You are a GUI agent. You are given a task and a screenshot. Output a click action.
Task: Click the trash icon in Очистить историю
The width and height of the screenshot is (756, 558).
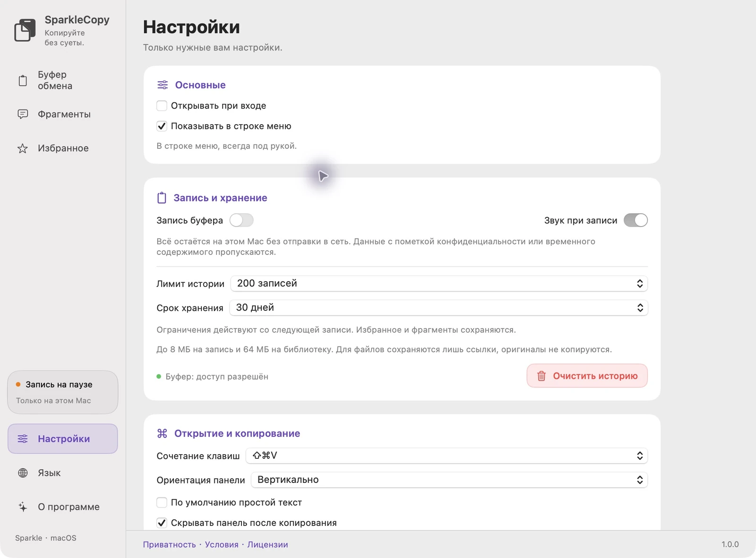(x=541, y=376)
